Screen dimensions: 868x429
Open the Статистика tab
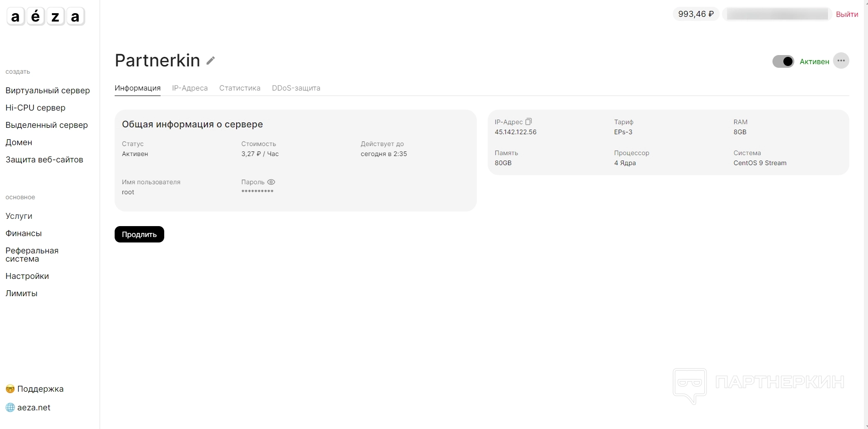click(240, 88)
